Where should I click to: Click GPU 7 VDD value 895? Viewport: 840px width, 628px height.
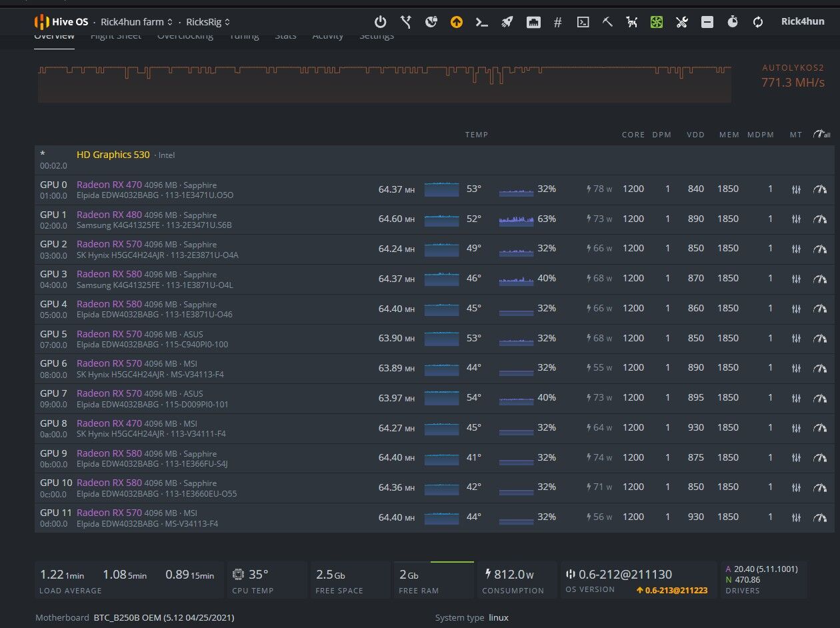(x=695, y=397)
